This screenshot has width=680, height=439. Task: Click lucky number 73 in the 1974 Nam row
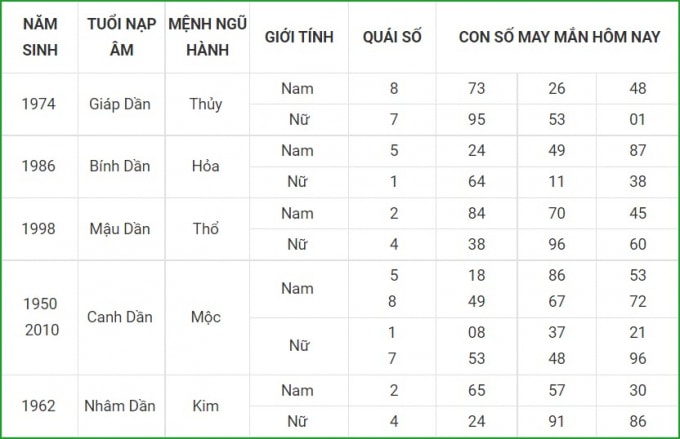coord(476,88)
